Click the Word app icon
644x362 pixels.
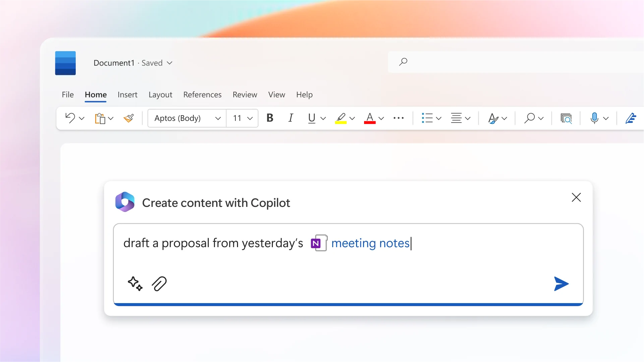point(65,63)
